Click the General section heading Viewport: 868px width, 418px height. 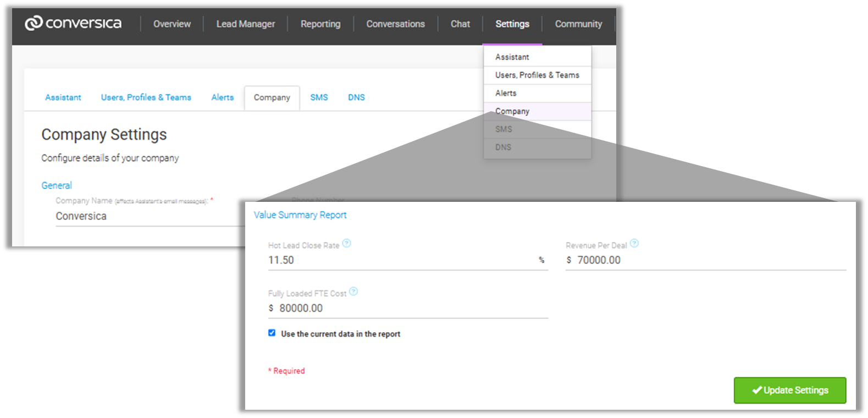pyautogui.click(x=57, y=185)
